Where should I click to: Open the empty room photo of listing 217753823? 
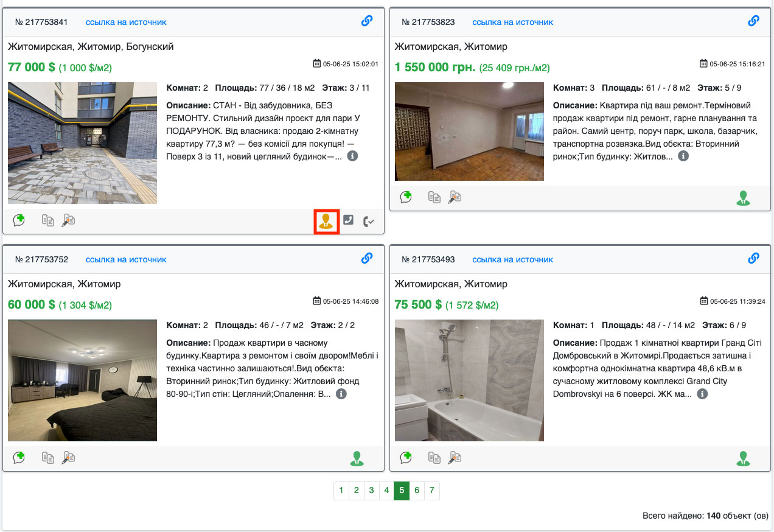(469, 131)
